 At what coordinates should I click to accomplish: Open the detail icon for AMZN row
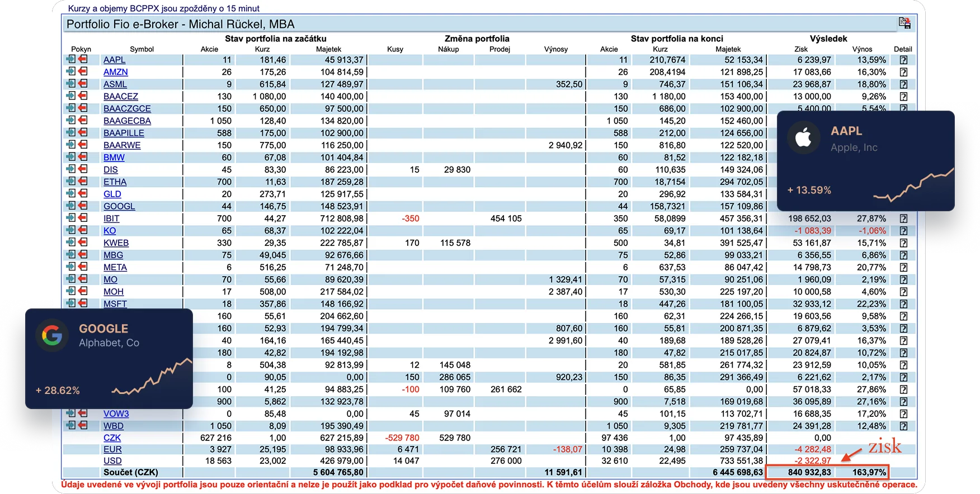pyautogui.click(x=903, y=72)
